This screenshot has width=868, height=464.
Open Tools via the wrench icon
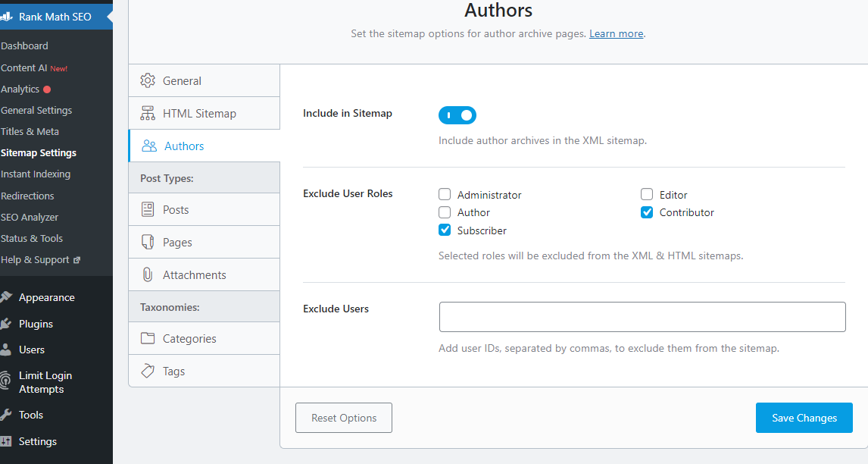click(8, 415)
